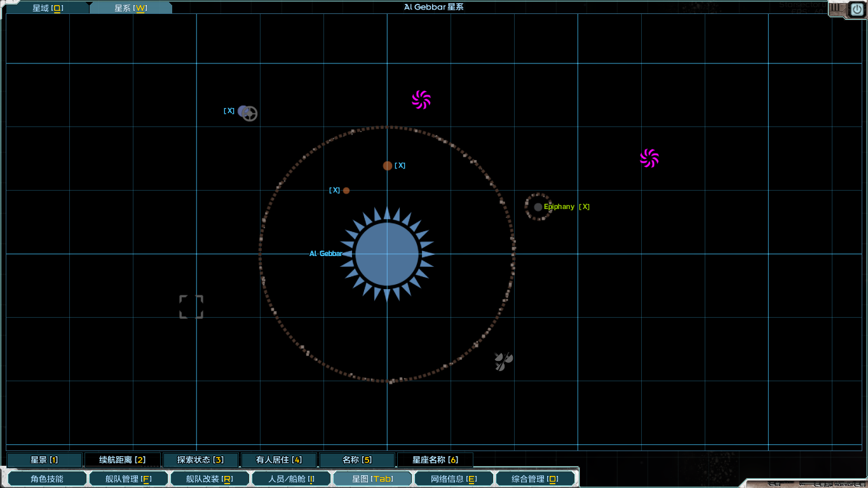Select the station ring icon at upper left

coord(250,114)
